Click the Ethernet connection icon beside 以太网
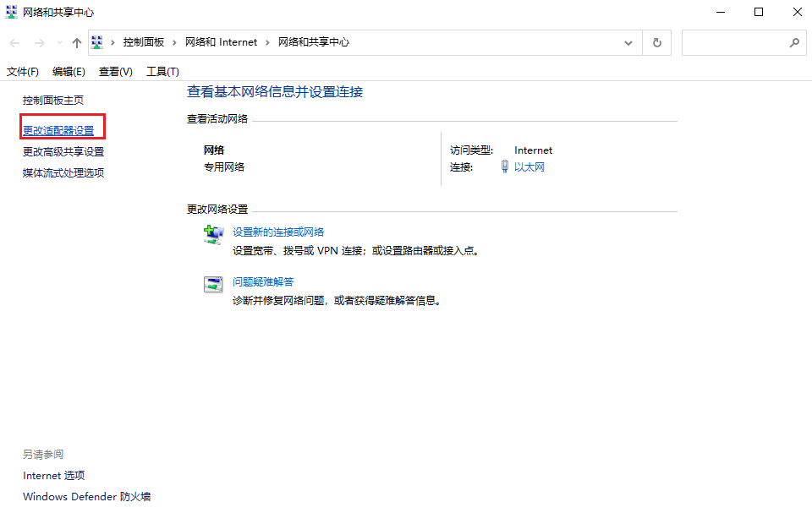 pyautogui.click(x=503, y=166)
